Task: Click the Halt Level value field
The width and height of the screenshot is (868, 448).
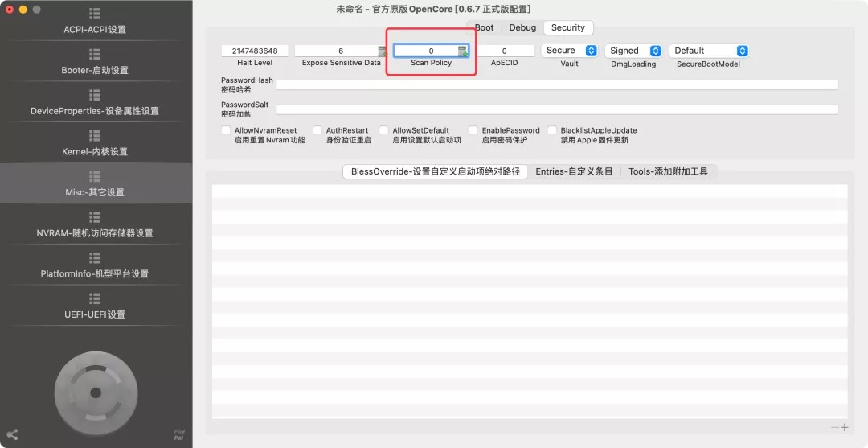Action: coord(255,51)
